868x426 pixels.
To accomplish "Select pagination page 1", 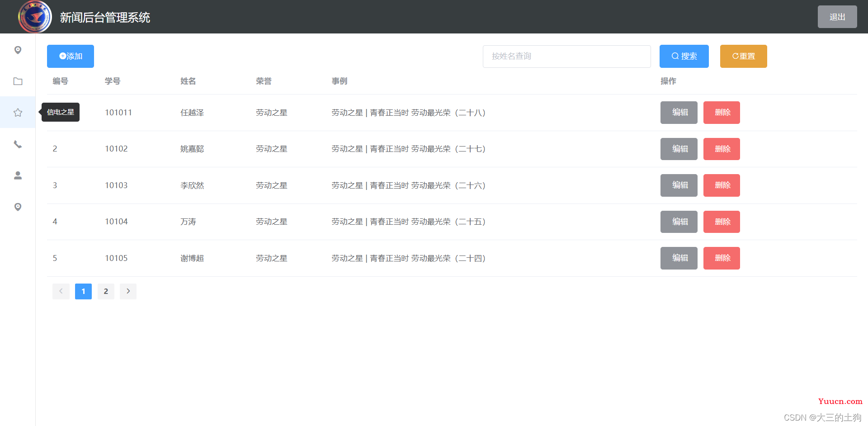I will click(83, 291).
